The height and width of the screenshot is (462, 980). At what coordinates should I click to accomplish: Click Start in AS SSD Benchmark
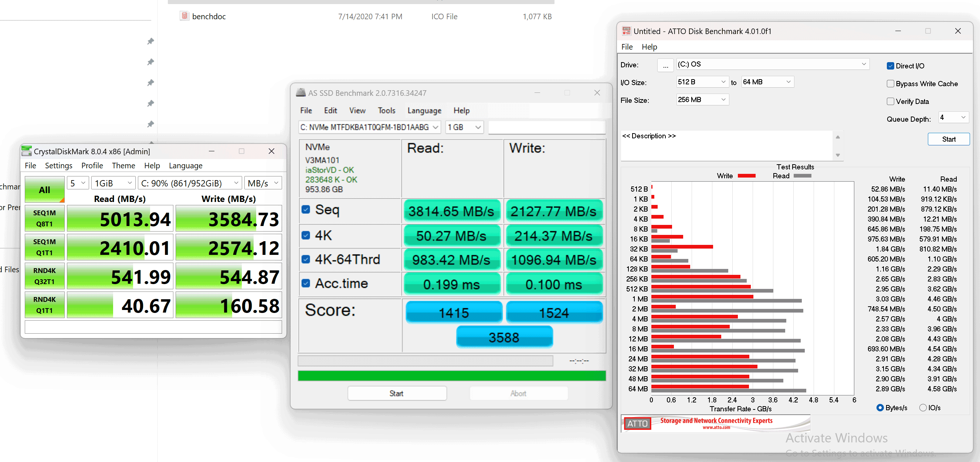[397, 393]
